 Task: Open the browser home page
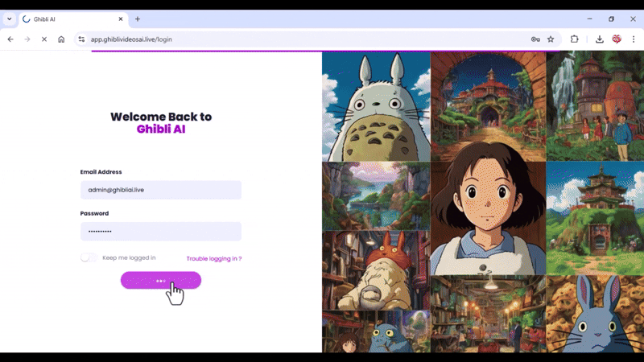coord(61,39)
